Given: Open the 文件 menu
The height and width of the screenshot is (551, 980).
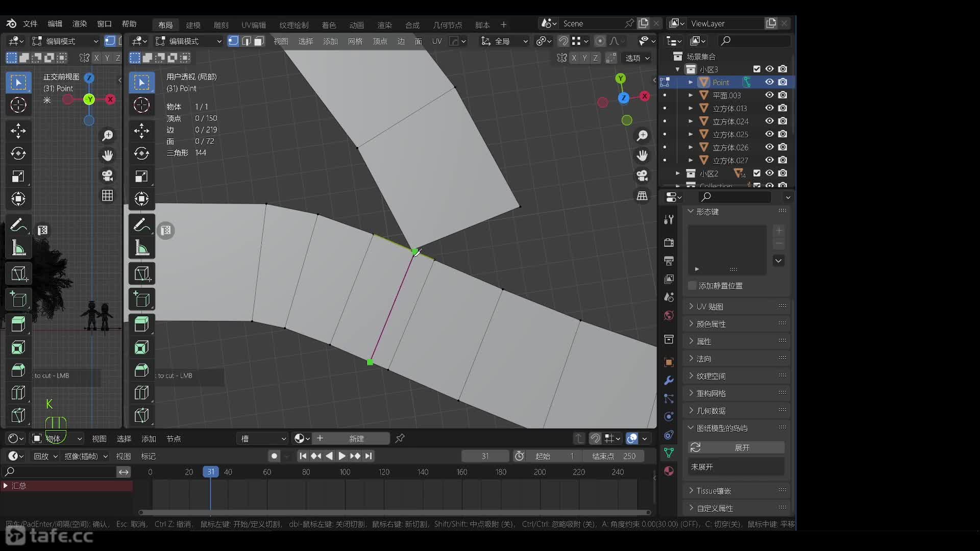Looking at the screenshot, I should tap(30, 24).
